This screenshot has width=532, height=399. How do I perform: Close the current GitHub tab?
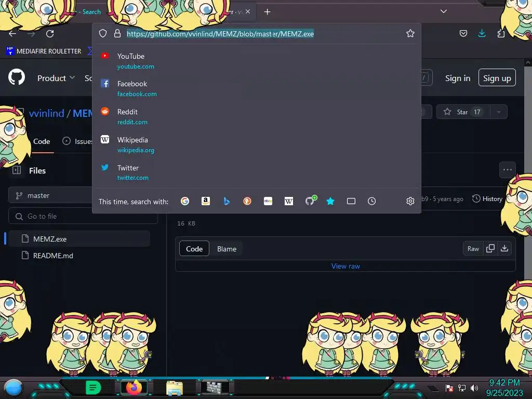248,11
